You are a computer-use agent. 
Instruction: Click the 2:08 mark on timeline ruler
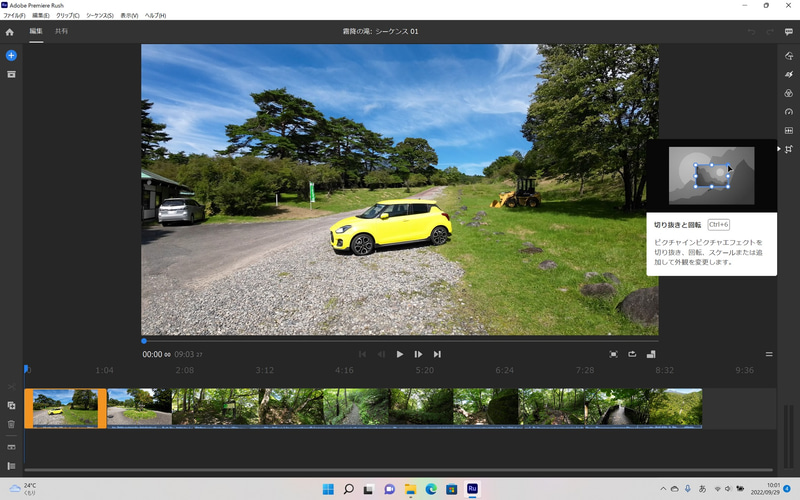tap(184, 370)
